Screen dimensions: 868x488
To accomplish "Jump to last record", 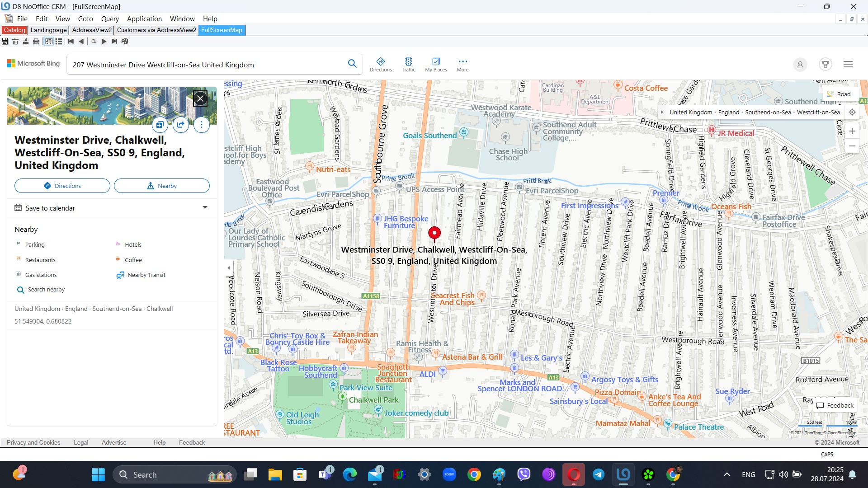I will [x=114, y=41].
